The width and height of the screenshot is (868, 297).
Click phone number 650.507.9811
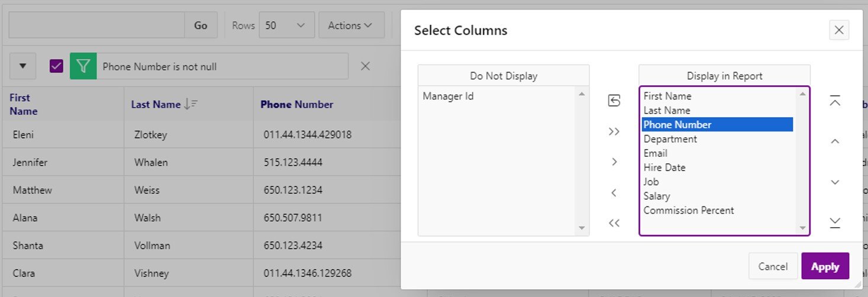293,218
